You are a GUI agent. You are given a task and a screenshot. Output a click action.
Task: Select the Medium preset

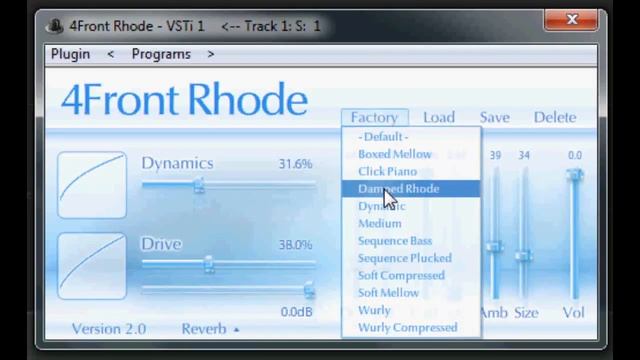(x=411, y=223)
